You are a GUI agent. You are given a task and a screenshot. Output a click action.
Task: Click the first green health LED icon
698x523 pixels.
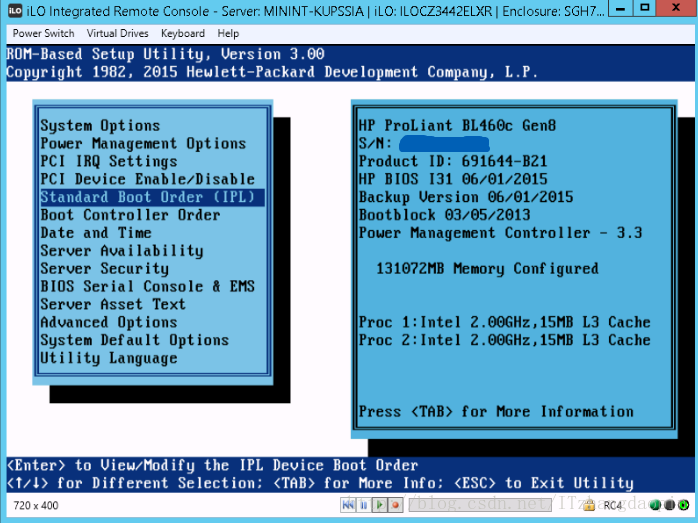(x=655, y=505)
